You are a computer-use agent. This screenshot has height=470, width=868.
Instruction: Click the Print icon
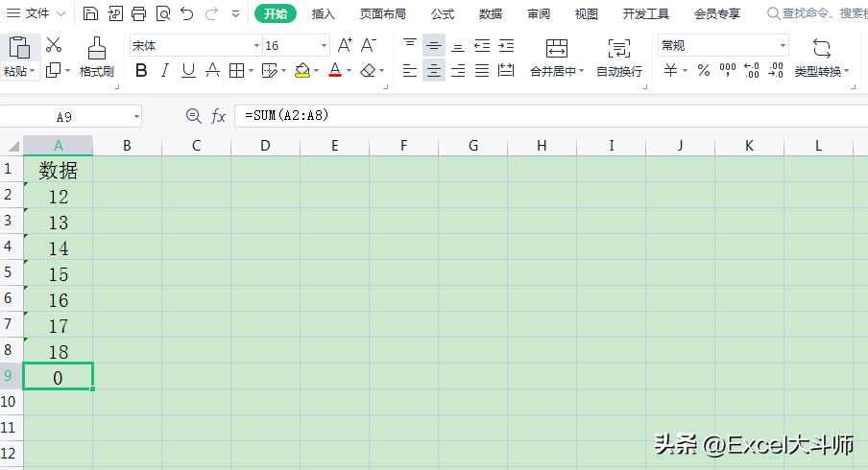138,13
